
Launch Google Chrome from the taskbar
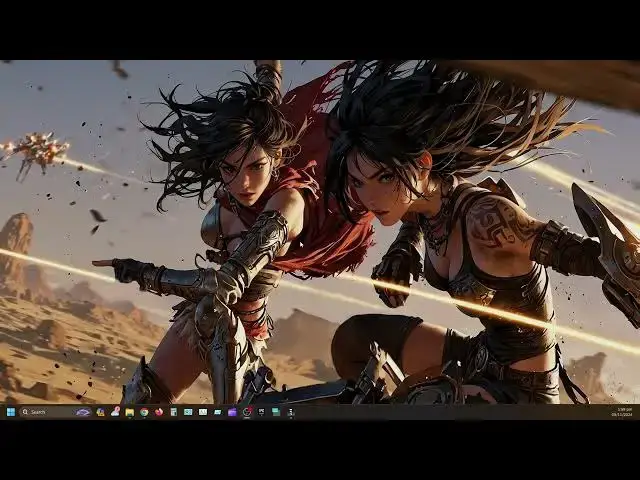(144, 412)
